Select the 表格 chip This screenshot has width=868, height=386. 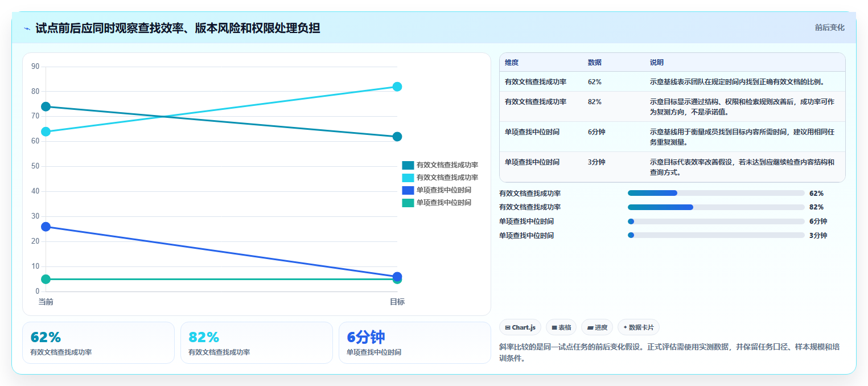561,327
